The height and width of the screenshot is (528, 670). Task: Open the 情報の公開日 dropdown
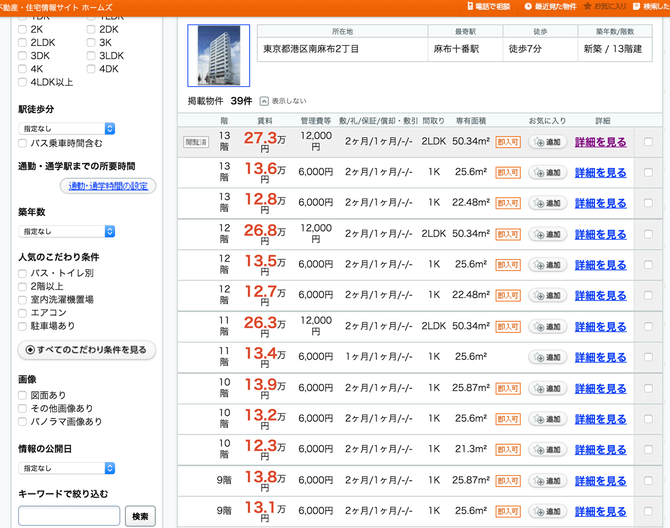tap(67, 468)
